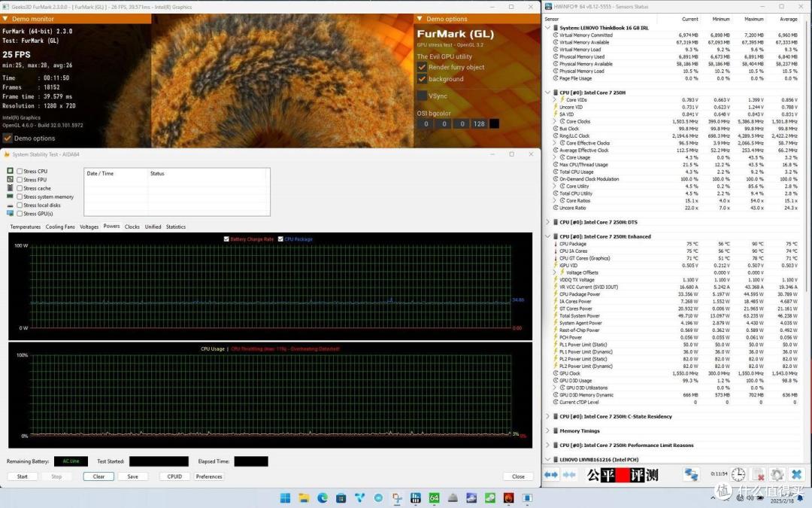The height and width of the screenshot is (508, 812).
Task: Click the HWiNFO clock timer icon
Action: (x=738, y=474)
